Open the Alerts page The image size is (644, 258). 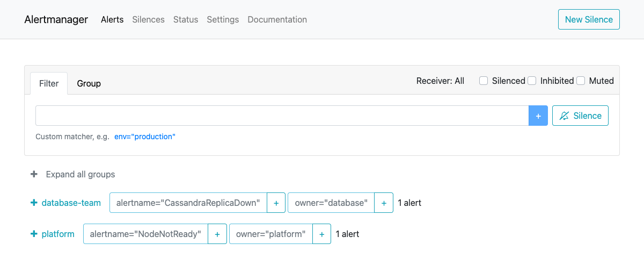click(112, 19)
